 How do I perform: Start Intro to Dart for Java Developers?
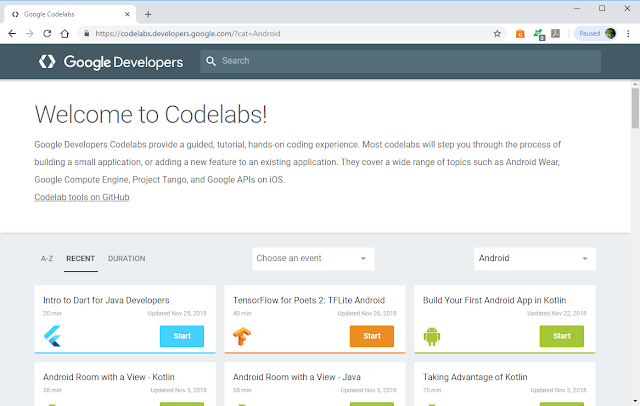tap(182, 336)
